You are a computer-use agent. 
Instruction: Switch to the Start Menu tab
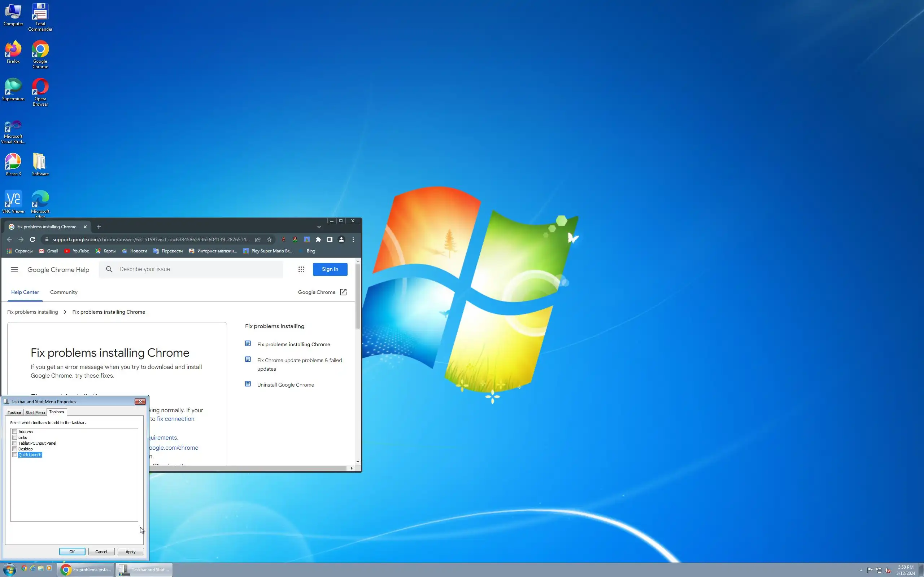(x=35, y=413)
